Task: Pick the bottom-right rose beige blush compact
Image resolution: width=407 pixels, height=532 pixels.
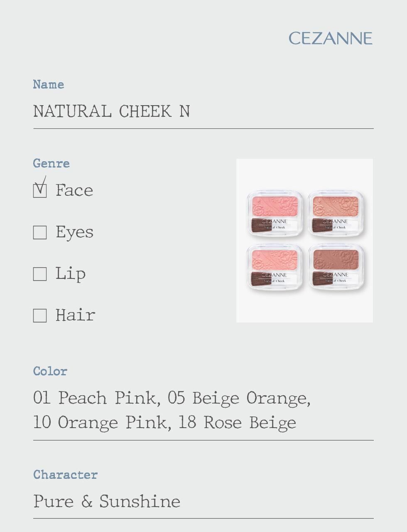Action: coord(336,267)
